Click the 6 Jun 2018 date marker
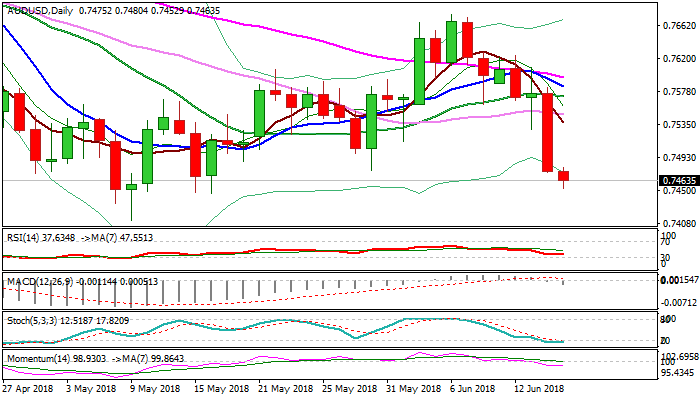Viewport: 700px width, 400px height. [472, 388]
